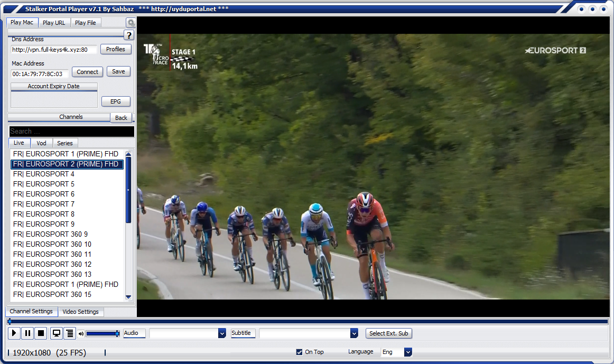614x364 pixels.
Task: Click the question mark help icon
Action: click(129, 35)
